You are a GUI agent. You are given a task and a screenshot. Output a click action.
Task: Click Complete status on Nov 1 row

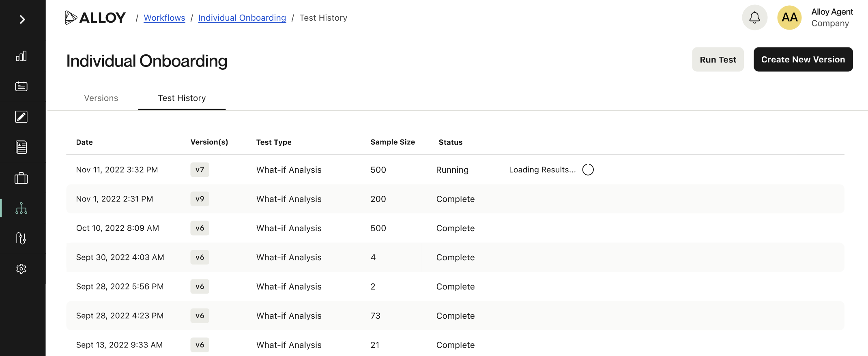(455, 199)
